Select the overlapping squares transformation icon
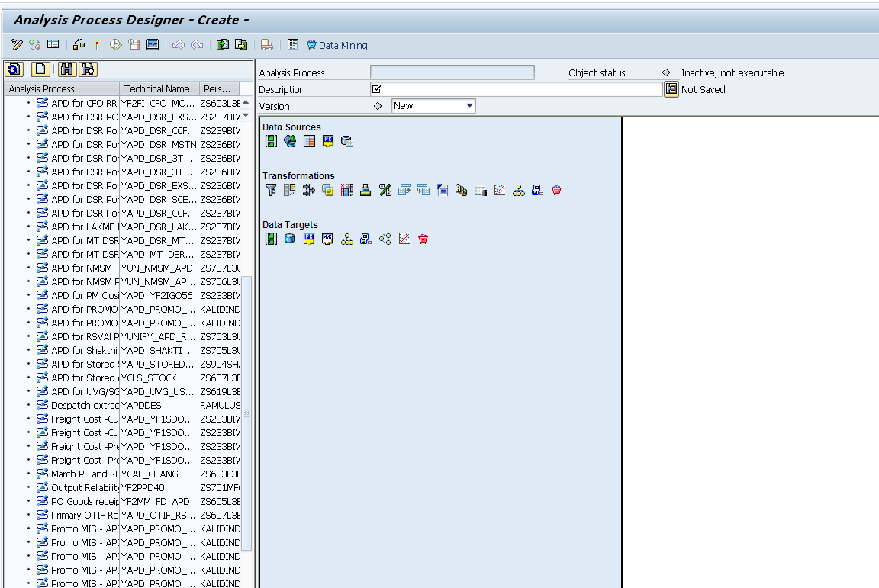 (x=328, y=190)
